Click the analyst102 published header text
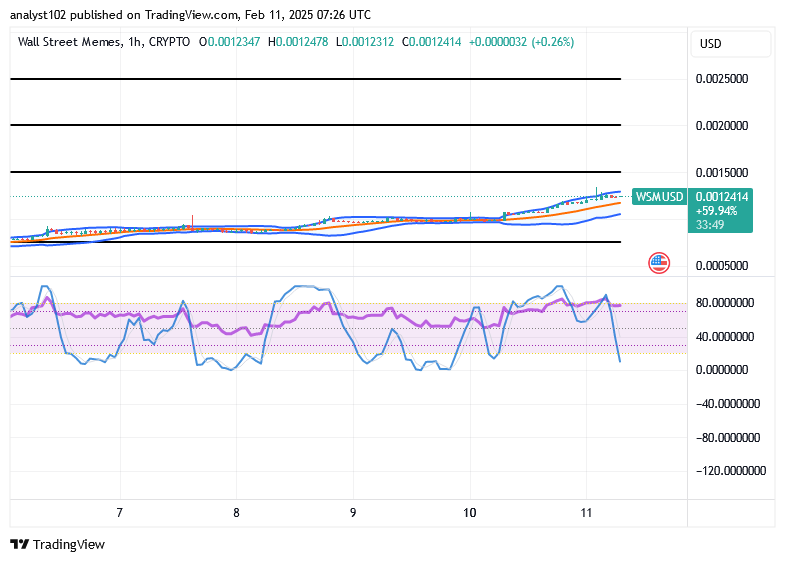This screenshot has width=785, height=562. point(190,15)
